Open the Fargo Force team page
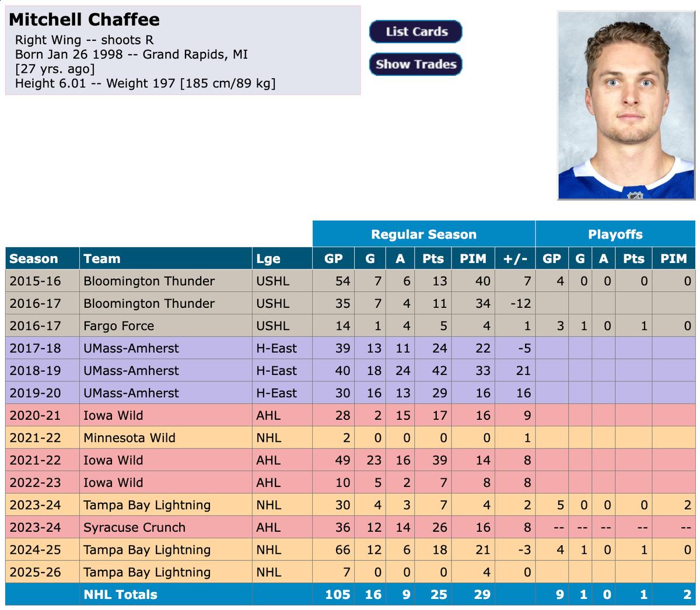Viewport: 700px width, 610px height. pyautogui.click(x=113, y=325)
